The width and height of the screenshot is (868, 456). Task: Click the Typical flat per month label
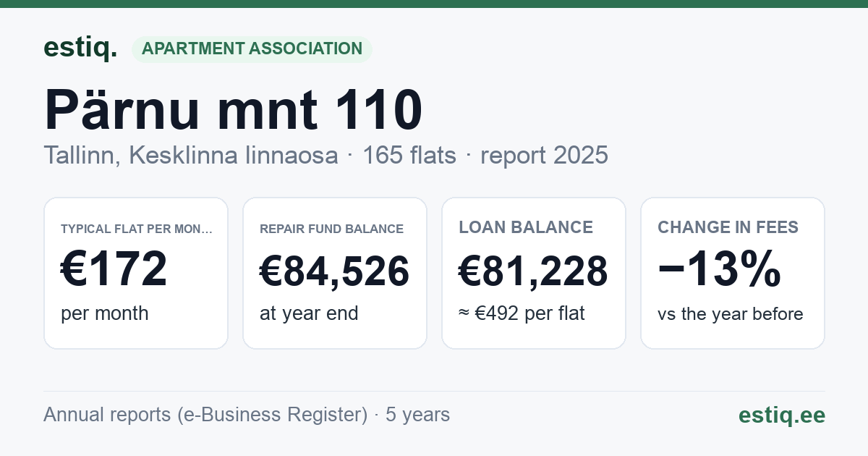(137, 229)
